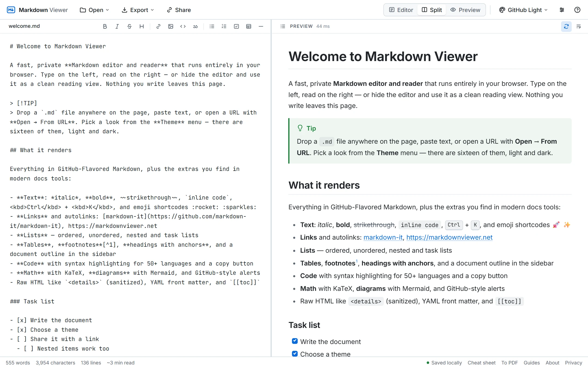Toggle the Write the document checkbox
The width and height of the screenshot is (588, 368).
point(295,341)
